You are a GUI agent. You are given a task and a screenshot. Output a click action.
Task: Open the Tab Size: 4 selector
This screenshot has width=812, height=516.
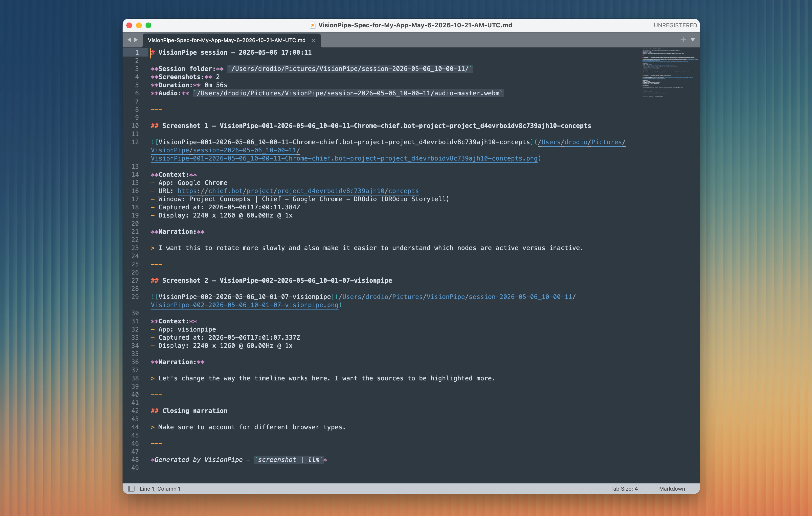624,488
